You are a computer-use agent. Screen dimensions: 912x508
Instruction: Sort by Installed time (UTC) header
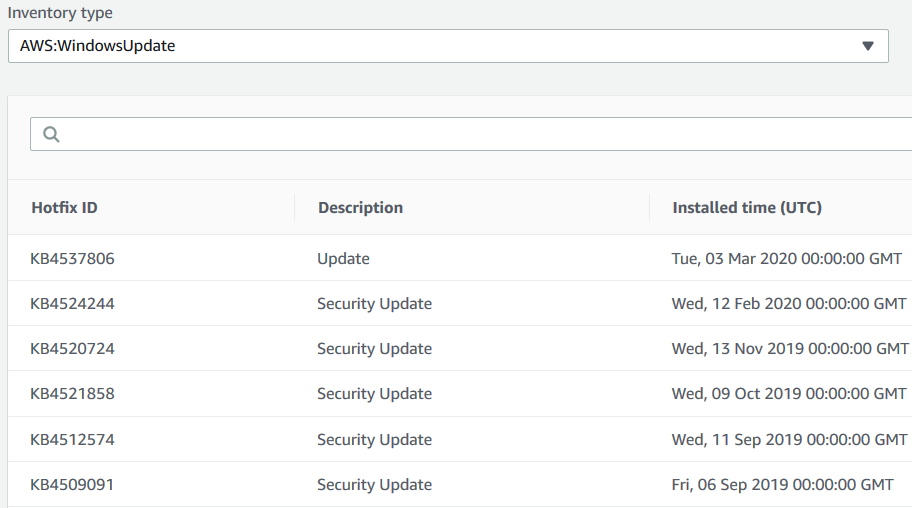(x=747, y=208)
